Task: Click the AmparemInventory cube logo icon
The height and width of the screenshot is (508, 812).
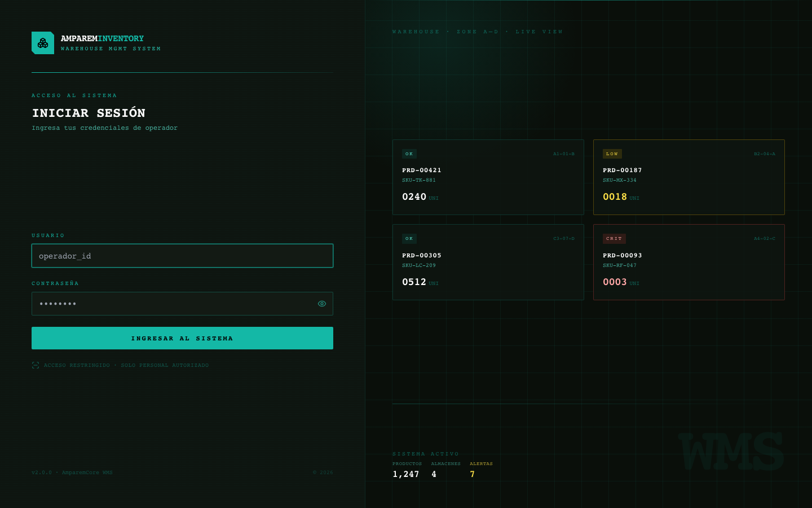Action: point(43,43)
